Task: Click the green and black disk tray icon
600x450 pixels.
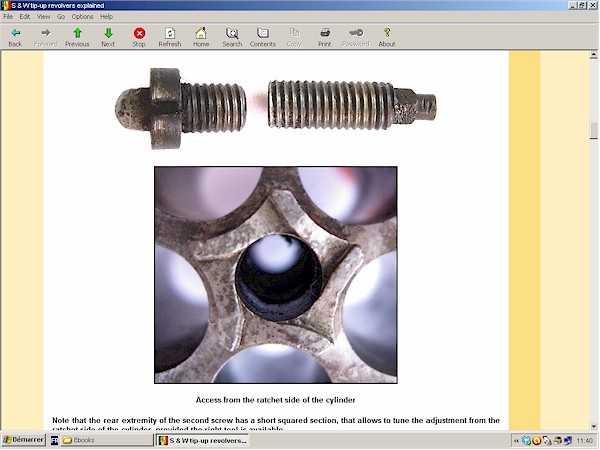Action: [x=558, y=441]
